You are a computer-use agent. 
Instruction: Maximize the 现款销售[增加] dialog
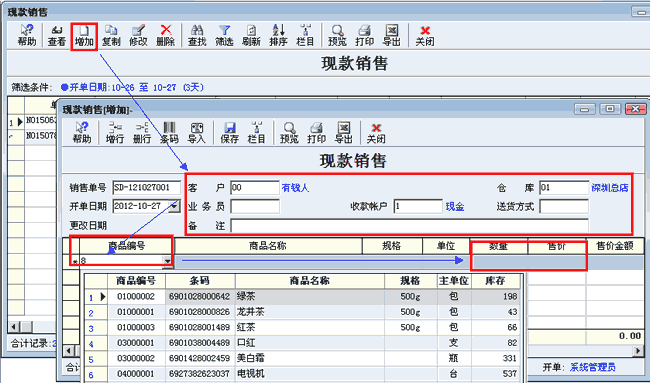[610, 109]
